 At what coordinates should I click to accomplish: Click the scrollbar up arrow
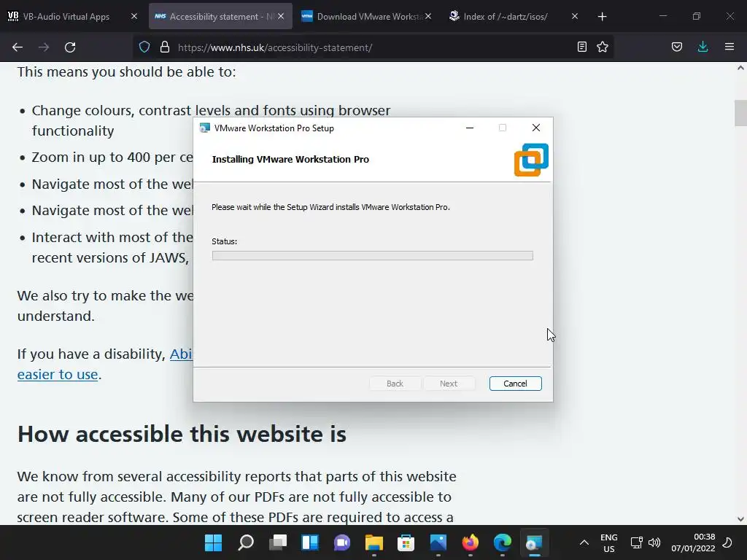tap(740, 68)
